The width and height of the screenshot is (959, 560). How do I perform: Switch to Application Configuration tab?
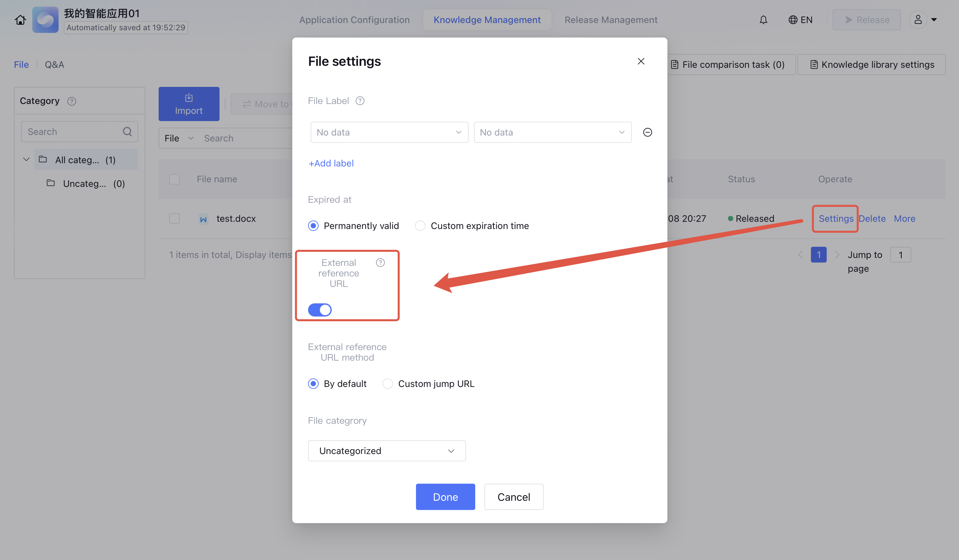[x=354, y=20]
